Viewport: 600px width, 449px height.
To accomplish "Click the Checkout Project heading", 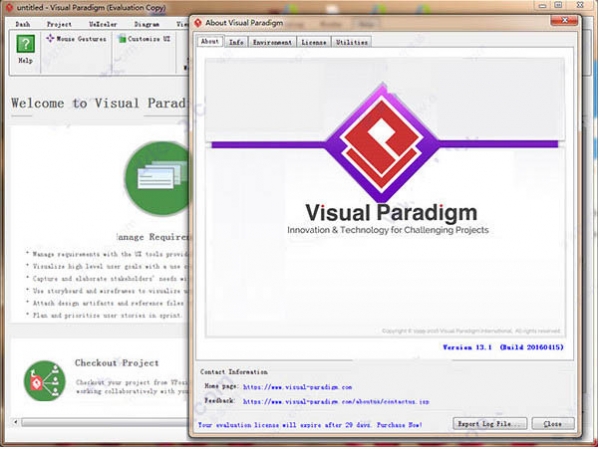I will 117,362.
